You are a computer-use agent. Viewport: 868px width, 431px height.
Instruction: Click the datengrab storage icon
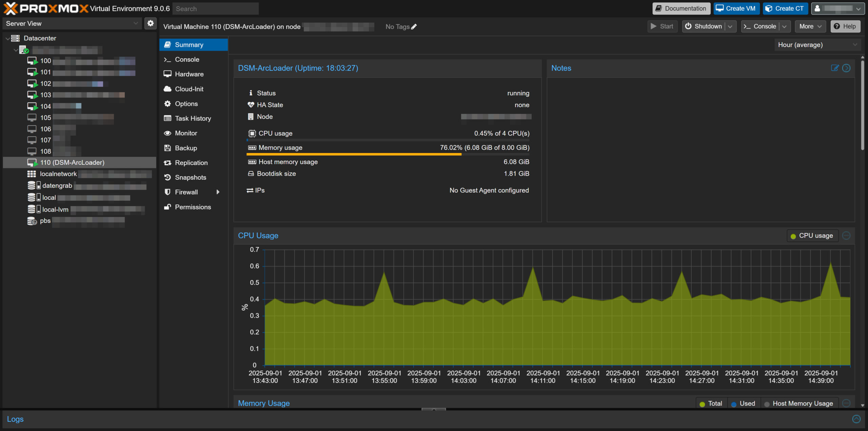coord(34,185)
